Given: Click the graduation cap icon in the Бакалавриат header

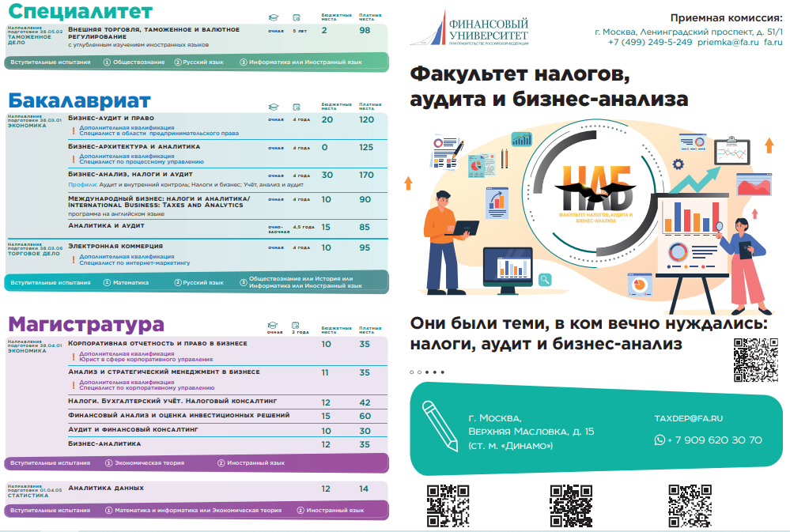Looking at the screenshot, I should (x=273, y=107).
